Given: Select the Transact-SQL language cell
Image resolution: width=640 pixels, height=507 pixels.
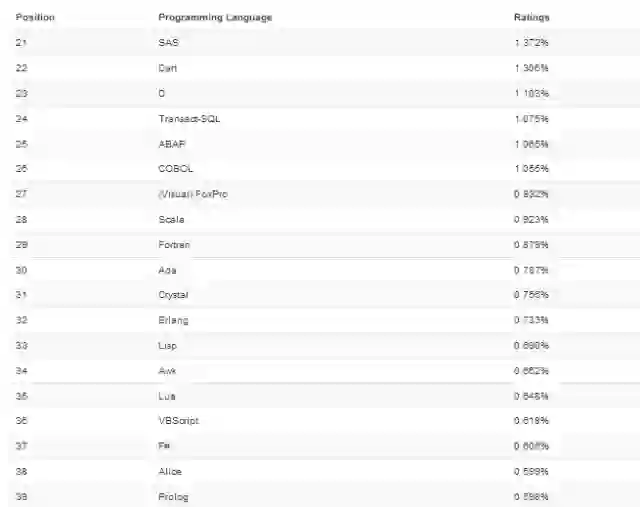Looking at the screenshot, I should (189, 118).
